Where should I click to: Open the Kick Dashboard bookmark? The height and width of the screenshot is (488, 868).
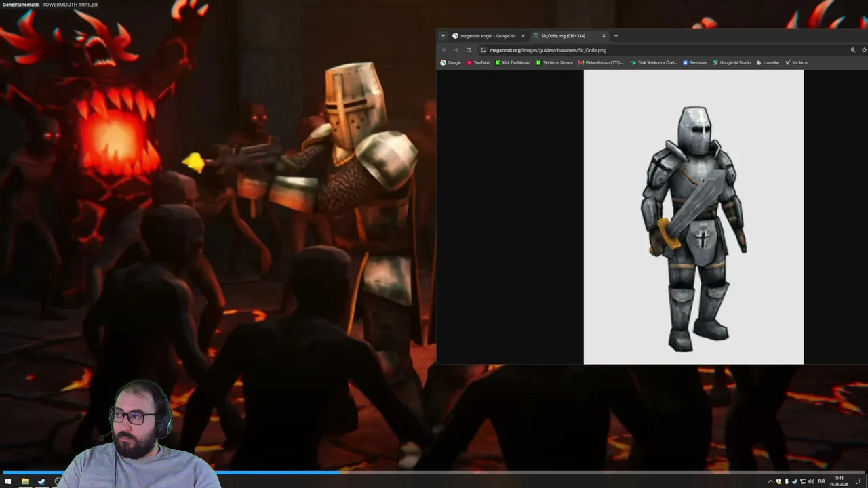513,62
